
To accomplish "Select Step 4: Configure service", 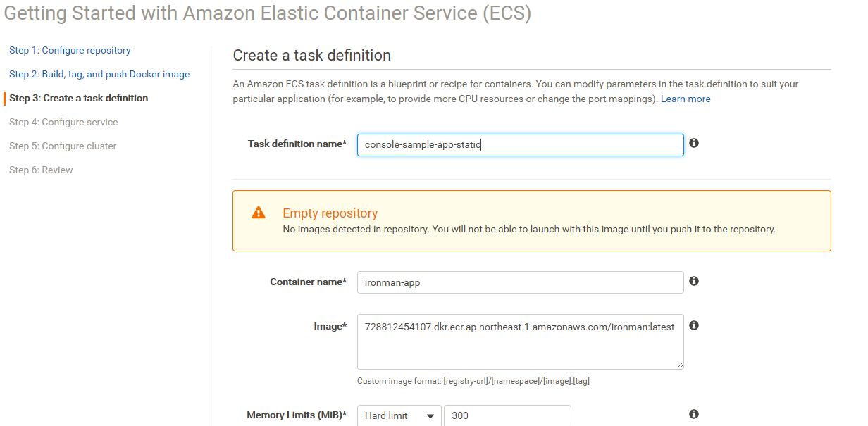I will tap(63, 123).
